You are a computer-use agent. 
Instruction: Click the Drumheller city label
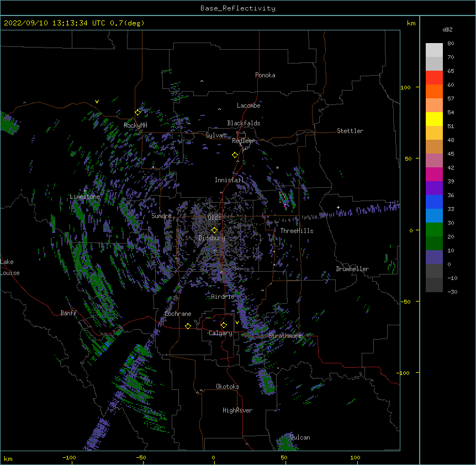(352, 269)
